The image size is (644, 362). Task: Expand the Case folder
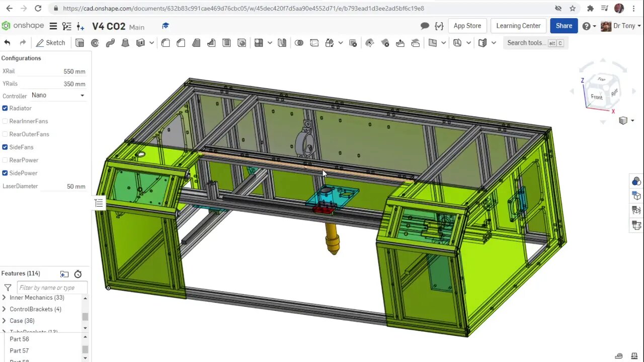pyautogui.click(x=4, y=321)
